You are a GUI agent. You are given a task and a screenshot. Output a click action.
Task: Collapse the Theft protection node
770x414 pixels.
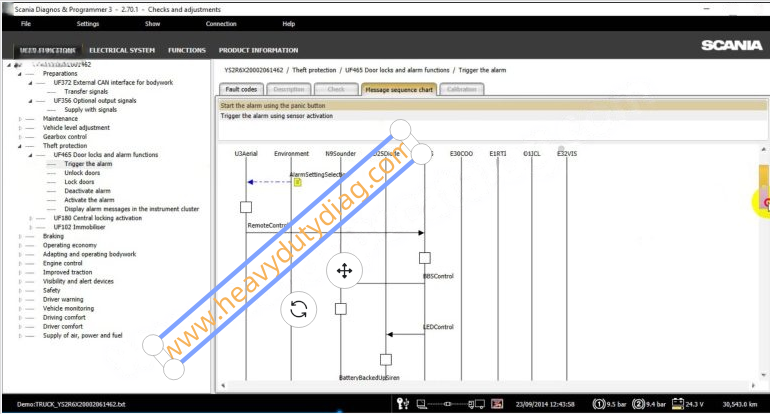tap(20, 146)
